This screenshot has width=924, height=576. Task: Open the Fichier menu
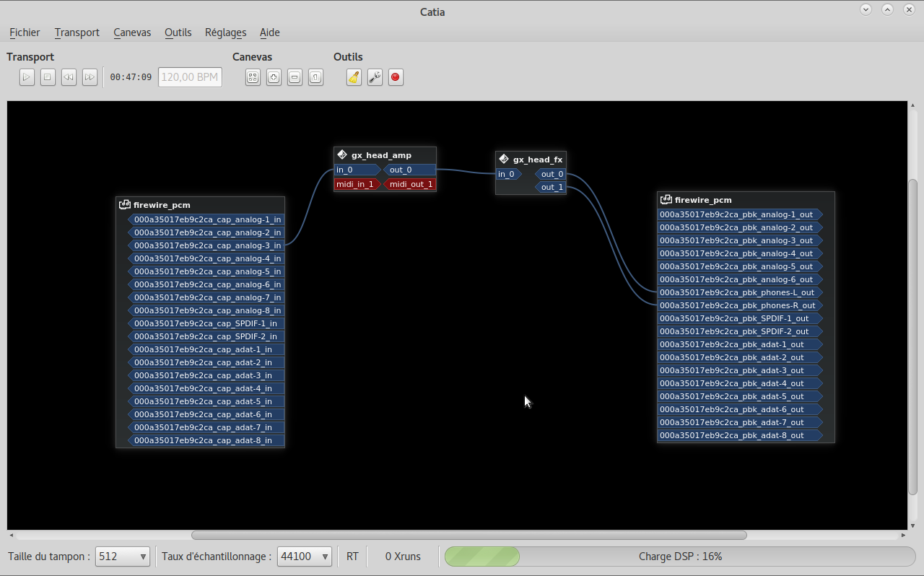tap(25, 32)
